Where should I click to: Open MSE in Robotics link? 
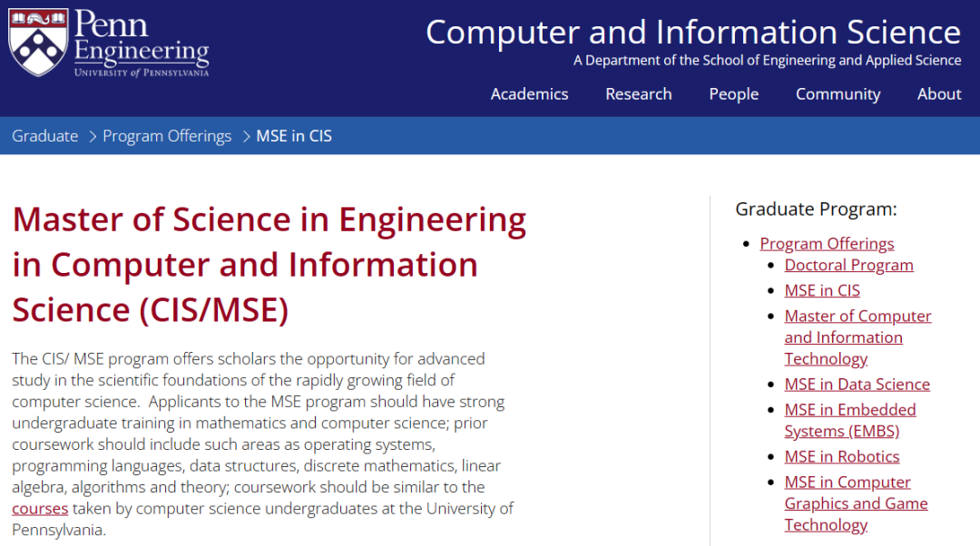tap(842, 457)
